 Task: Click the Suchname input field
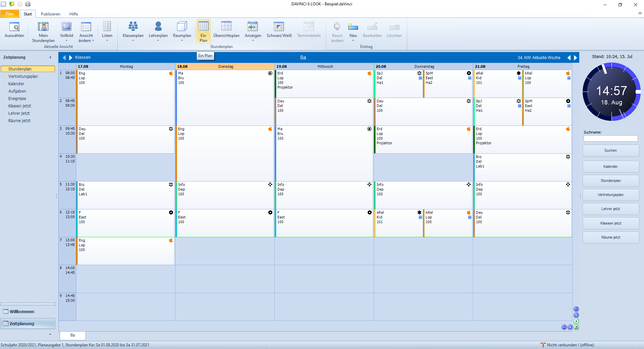click(610, 139)
